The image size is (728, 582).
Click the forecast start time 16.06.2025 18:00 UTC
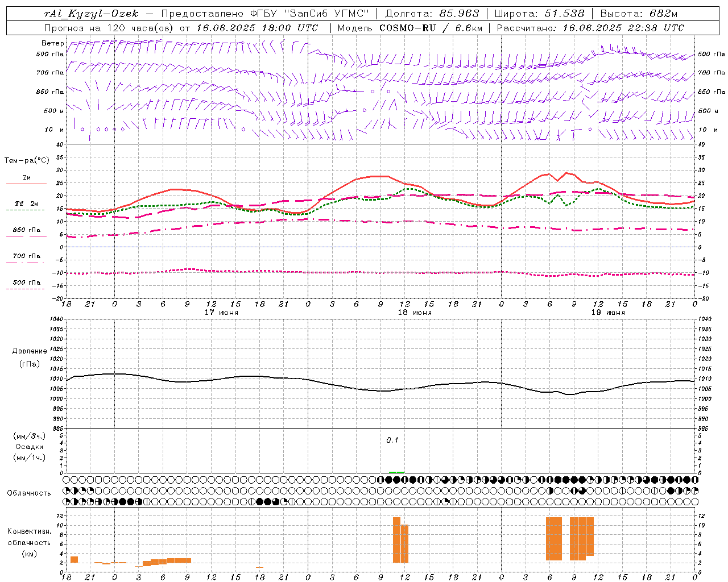pos(257,28)
